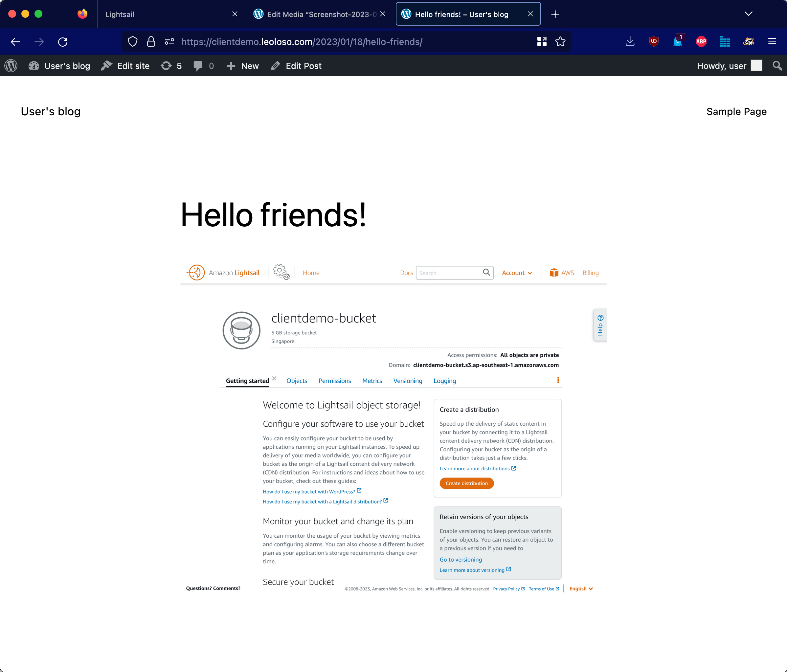Open the comments bubble icon in admin bar

pyautogui.click(x=198, y=65)
